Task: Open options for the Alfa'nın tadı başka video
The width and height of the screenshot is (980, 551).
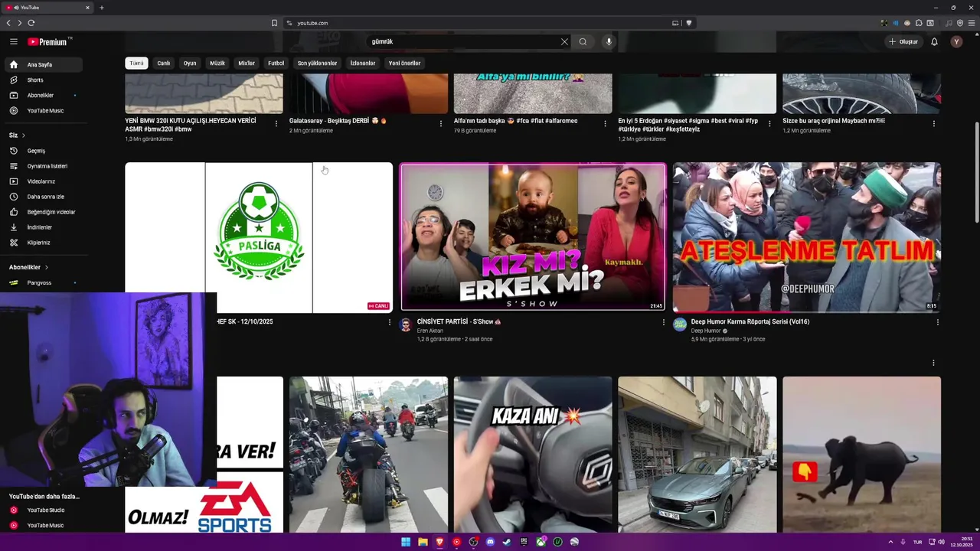Action: [x=605, y=123]
